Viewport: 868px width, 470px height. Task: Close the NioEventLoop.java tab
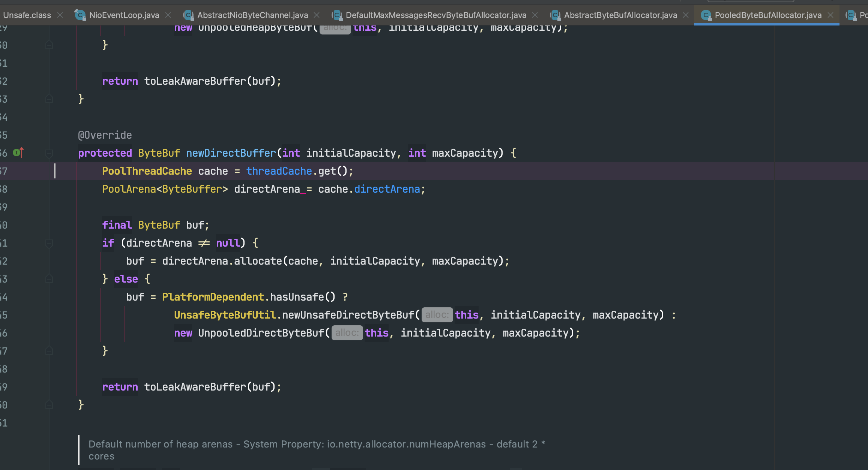tap(168, 15)
